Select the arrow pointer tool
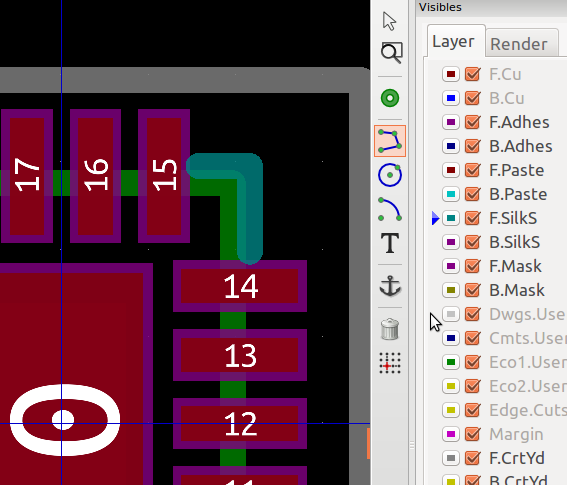The height and width of the screenshot is (485, 567). (389, 21)
